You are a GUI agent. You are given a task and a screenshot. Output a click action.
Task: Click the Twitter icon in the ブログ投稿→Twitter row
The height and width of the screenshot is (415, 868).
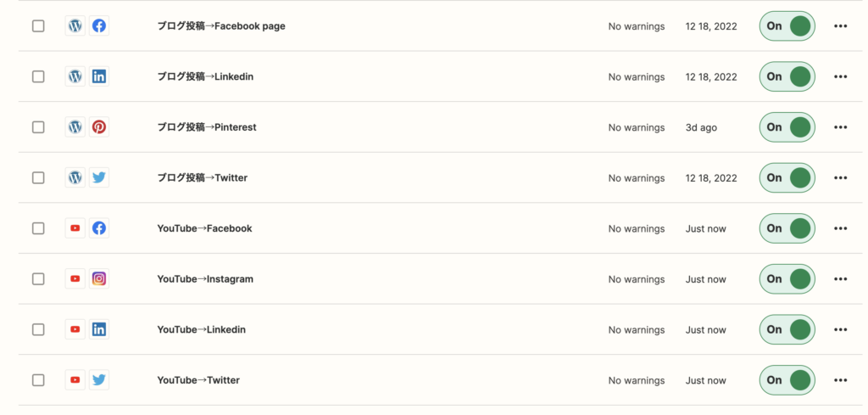coord(99,178)
